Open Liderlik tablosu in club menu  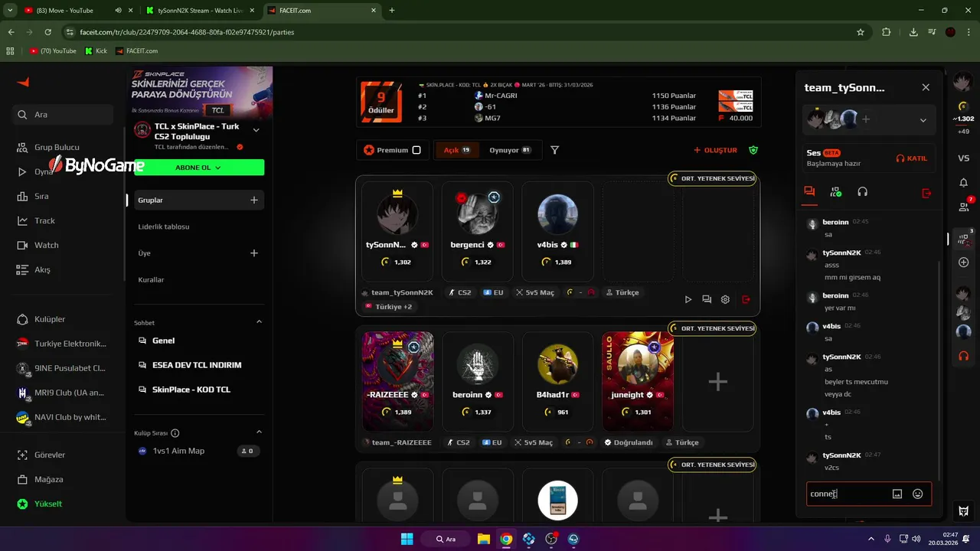164,227
